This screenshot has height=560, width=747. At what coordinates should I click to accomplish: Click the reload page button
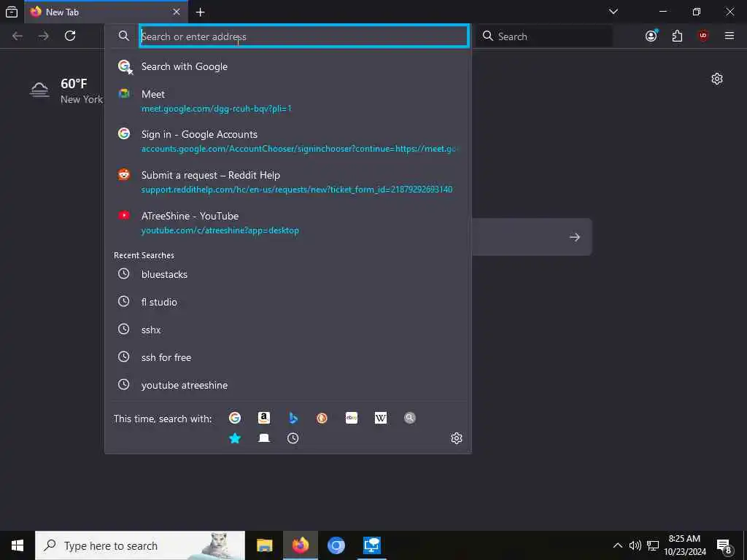point(70,36)
